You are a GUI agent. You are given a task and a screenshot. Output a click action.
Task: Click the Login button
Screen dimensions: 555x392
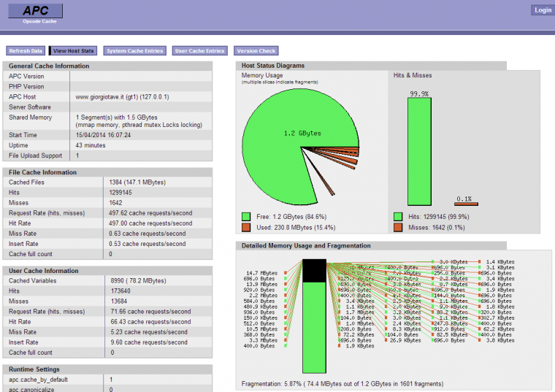pos(543,10)
